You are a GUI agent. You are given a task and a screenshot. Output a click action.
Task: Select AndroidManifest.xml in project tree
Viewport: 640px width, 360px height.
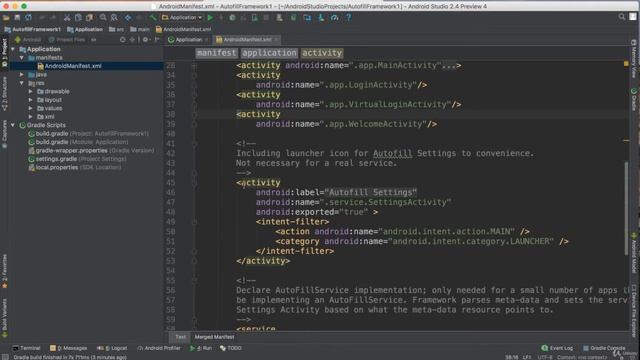(73, 66)
